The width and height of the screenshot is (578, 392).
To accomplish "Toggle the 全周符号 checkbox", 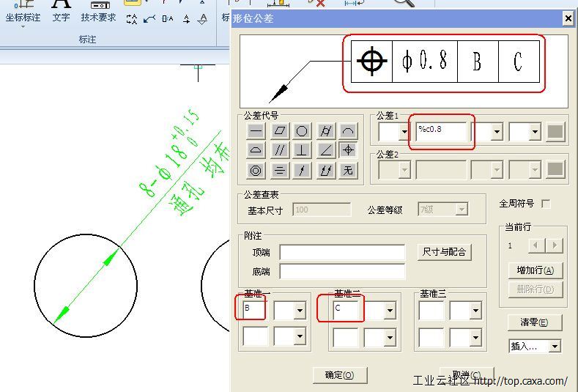I will [x=546, y=204].
